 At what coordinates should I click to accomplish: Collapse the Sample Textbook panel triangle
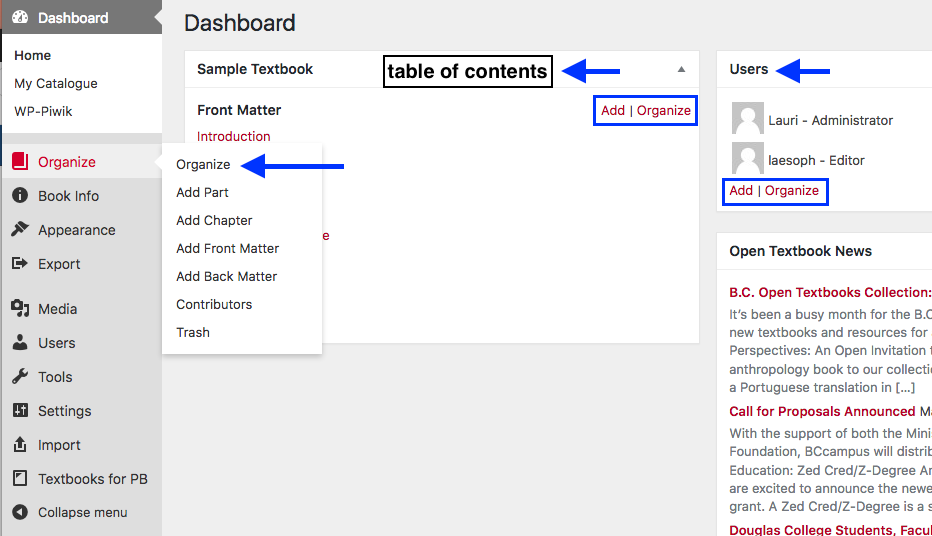(681, 70)
